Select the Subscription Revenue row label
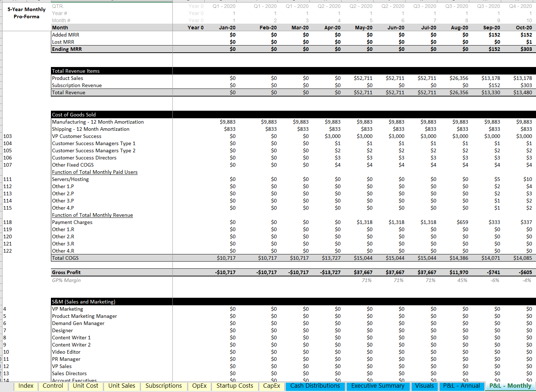Screen dimensions: 536x392 click(77, 85)
